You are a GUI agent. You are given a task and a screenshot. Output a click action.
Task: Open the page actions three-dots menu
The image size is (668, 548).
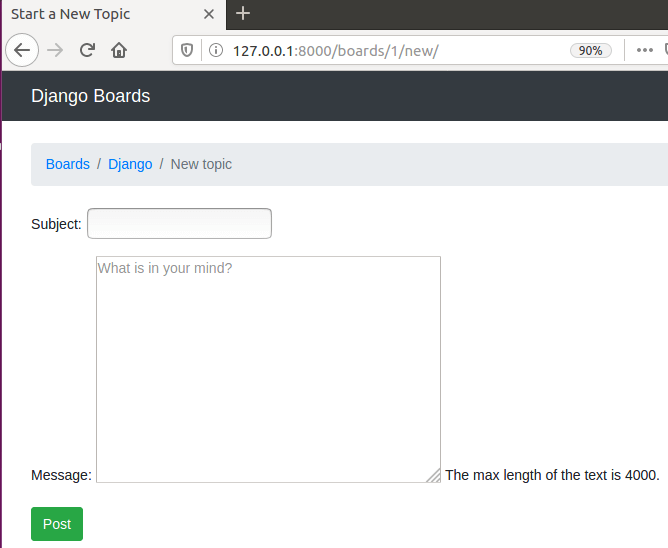(645, 50)
